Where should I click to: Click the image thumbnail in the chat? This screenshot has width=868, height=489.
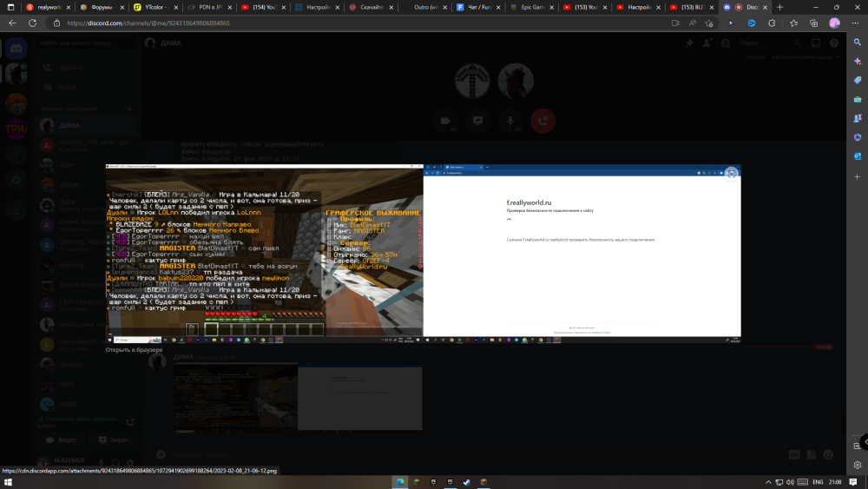[x=298, y=397]
